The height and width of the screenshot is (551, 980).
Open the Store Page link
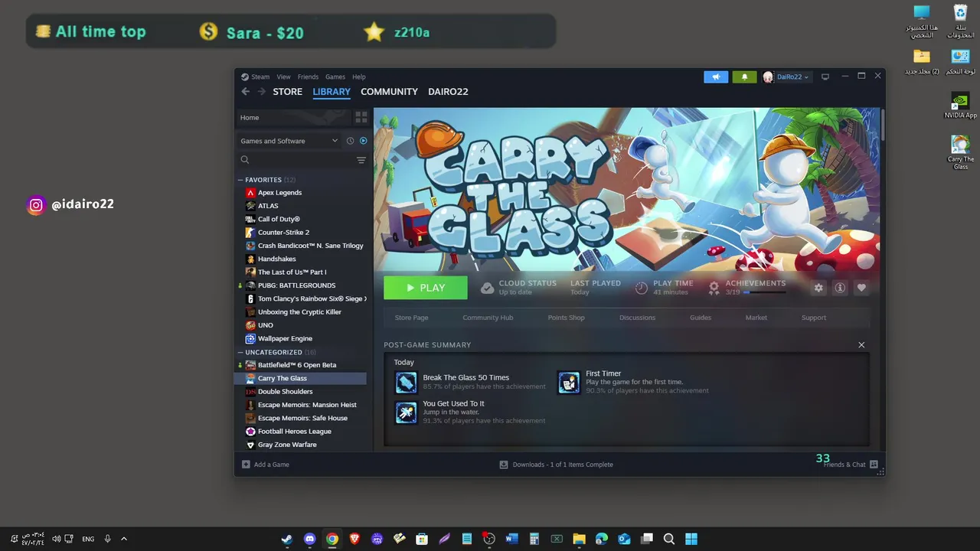coord(411,318)
